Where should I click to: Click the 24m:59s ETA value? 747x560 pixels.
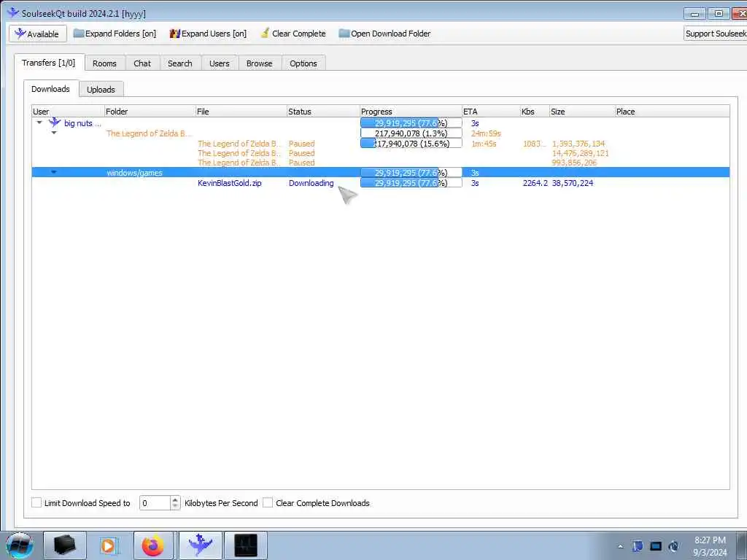click(486, 134)
